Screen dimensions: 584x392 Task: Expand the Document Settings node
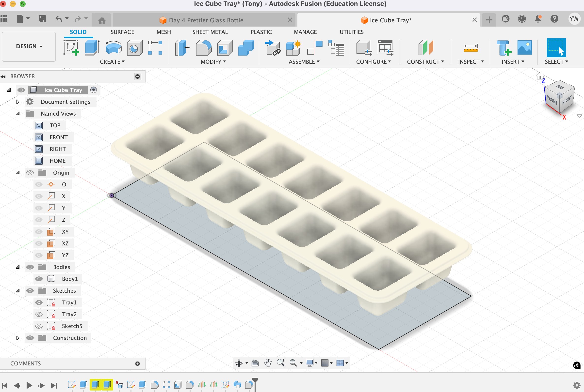[17, 102]
